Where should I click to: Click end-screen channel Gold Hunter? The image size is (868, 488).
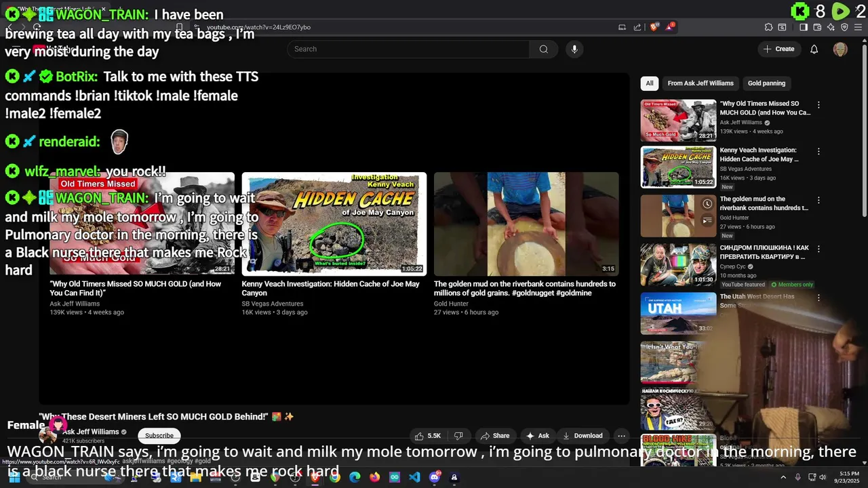pyautogui.click(x=451, y=304)
